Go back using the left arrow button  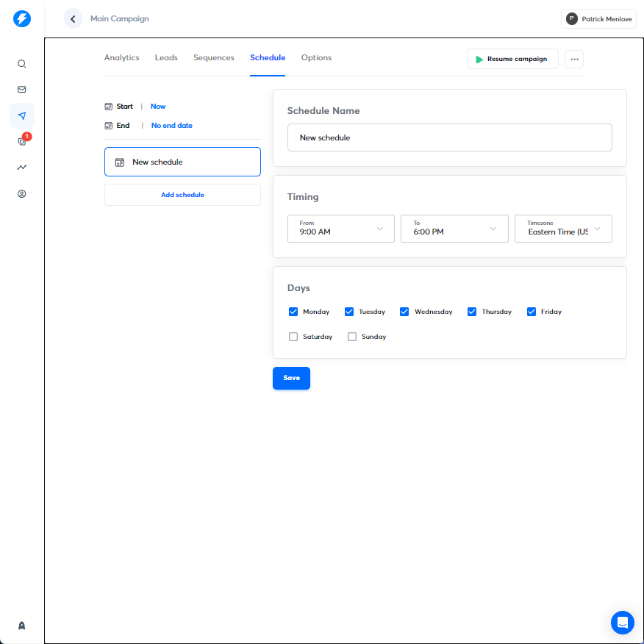(x=73, y=19)
